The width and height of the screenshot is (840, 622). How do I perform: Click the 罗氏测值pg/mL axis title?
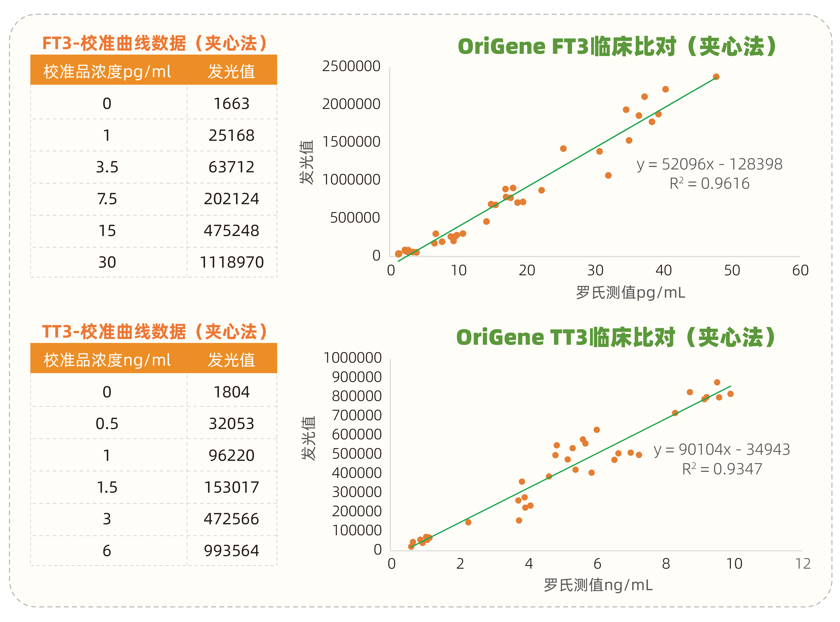click(631, 293)
